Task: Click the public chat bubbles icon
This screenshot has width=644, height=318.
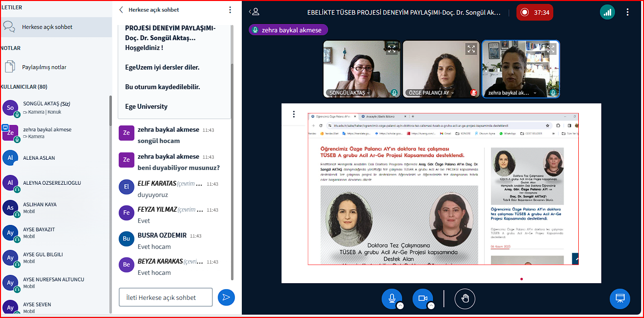Action: click(9, 27)
